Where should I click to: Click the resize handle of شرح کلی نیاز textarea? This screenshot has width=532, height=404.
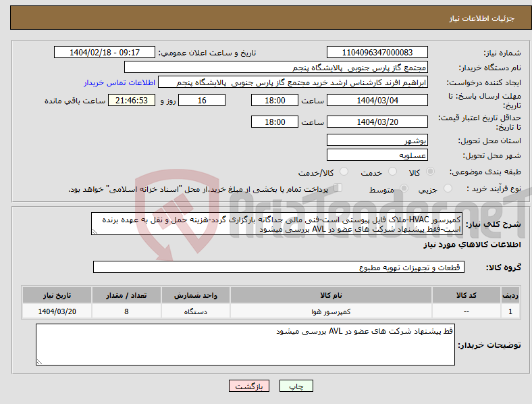coord(95,232)
